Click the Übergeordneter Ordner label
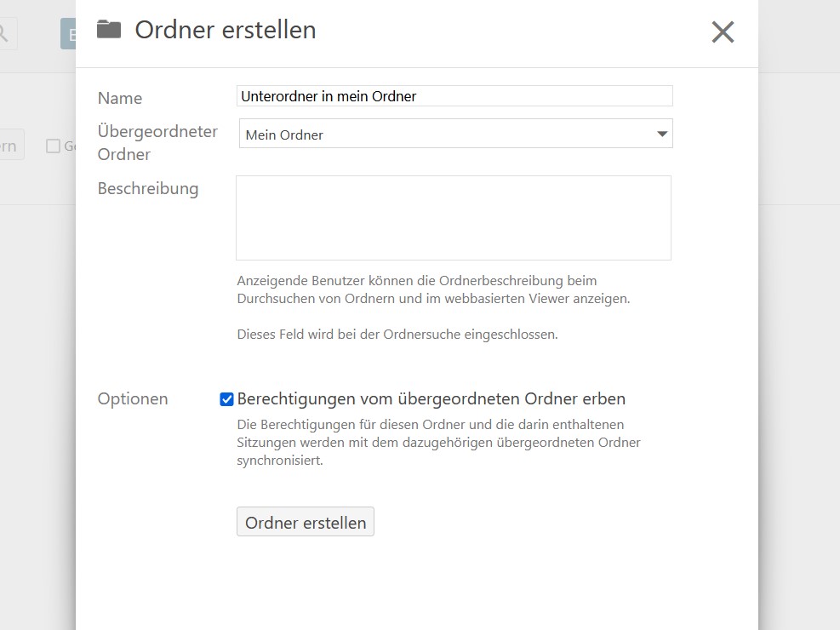 pyautogui.click(x=157, y=143)
